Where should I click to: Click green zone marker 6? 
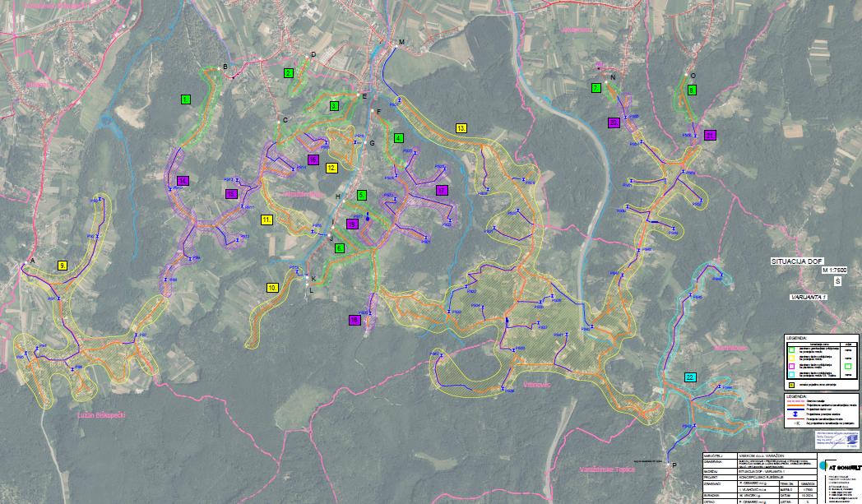tap(340, 247)
